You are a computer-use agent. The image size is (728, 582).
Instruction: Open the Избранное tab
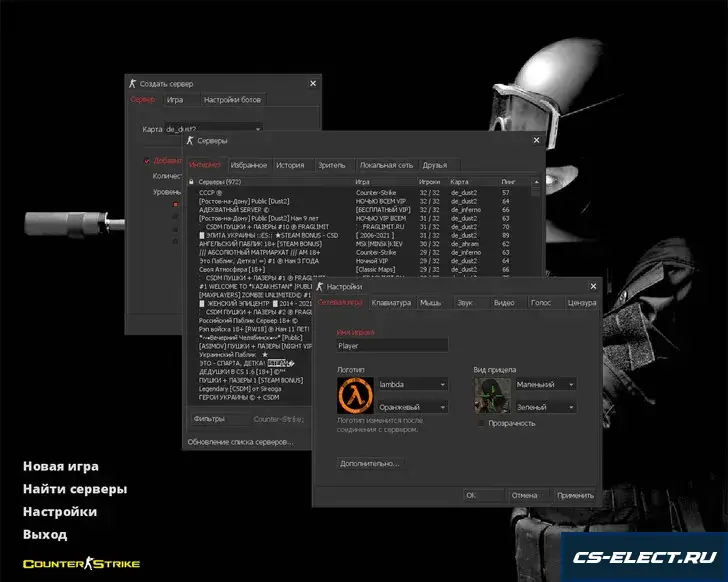pos(249,165)
